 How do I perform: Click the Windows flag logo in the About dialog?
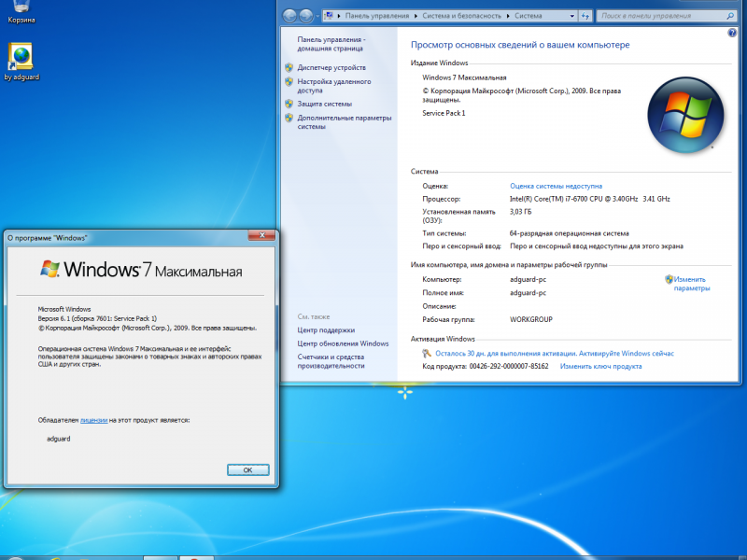pos(49,269)
